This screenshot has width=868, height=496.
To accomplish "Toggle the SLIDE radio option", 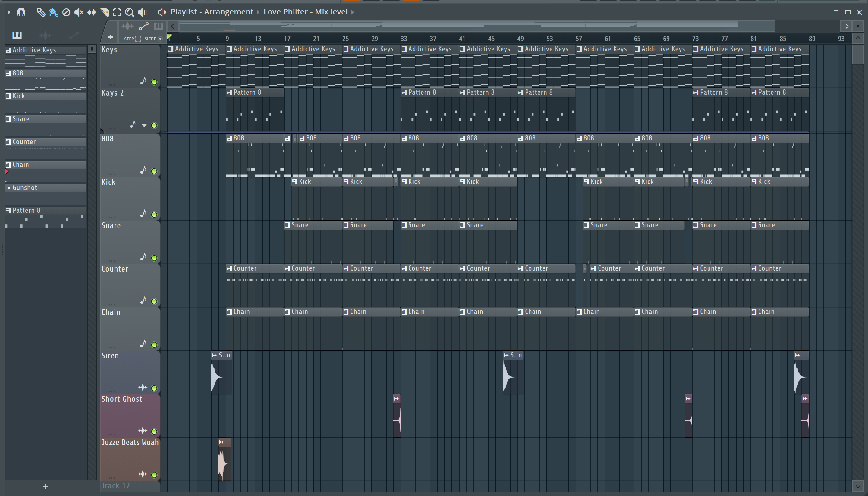I will (x=160, y=39).
